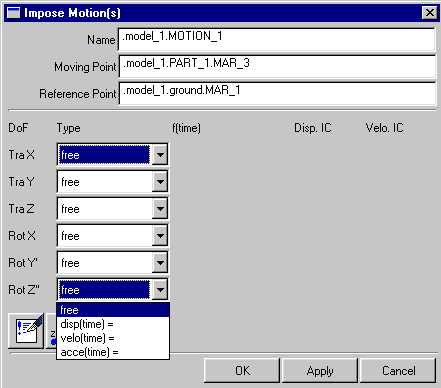Open the comments editor icon button
Image resolution: width=441 pixels, height=388 pixels.
[x=26, y=331]
